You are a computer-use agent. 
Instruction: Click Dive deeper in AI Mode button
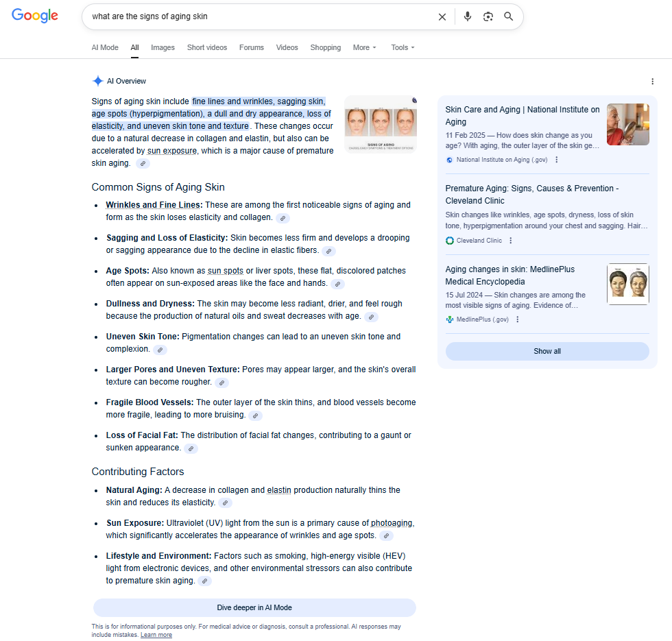pos(254,607)
